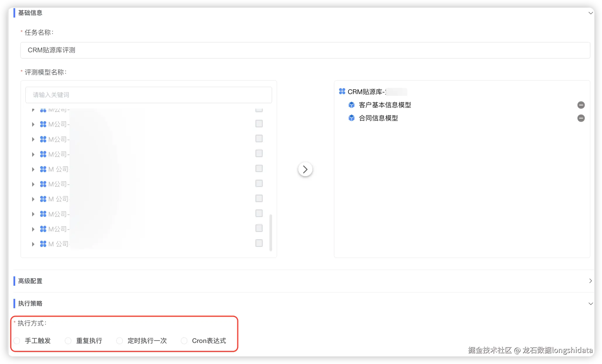Click the right-arrow transfer button

(x=305, y=169)
